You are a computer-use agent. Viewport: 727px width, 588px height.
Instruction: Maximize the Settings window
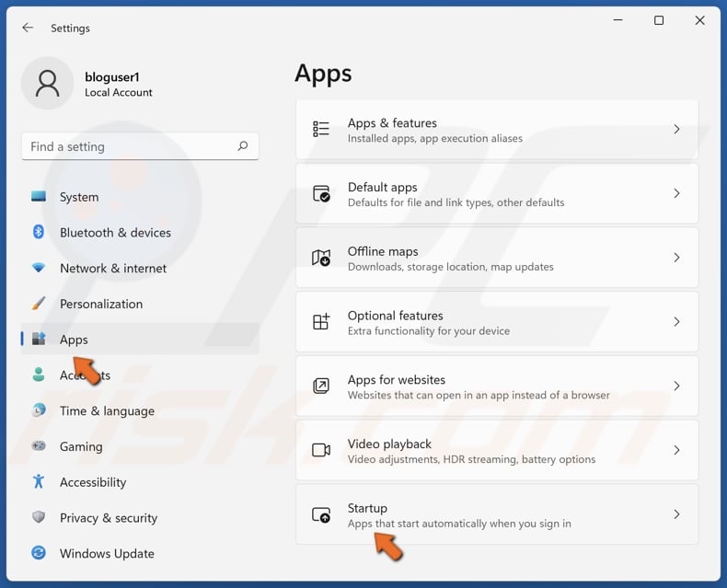658,20
